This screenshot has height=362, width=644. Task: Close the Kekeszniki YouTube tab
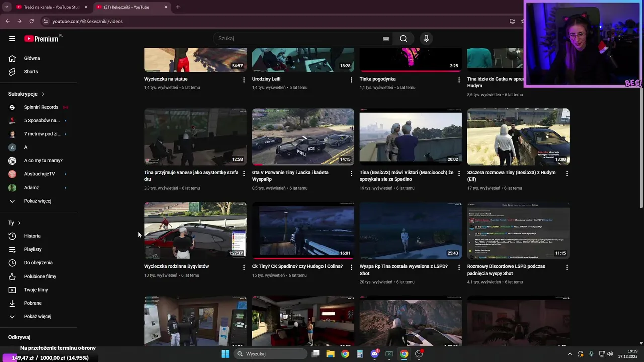pyautogui.click(x=166, y=7)
